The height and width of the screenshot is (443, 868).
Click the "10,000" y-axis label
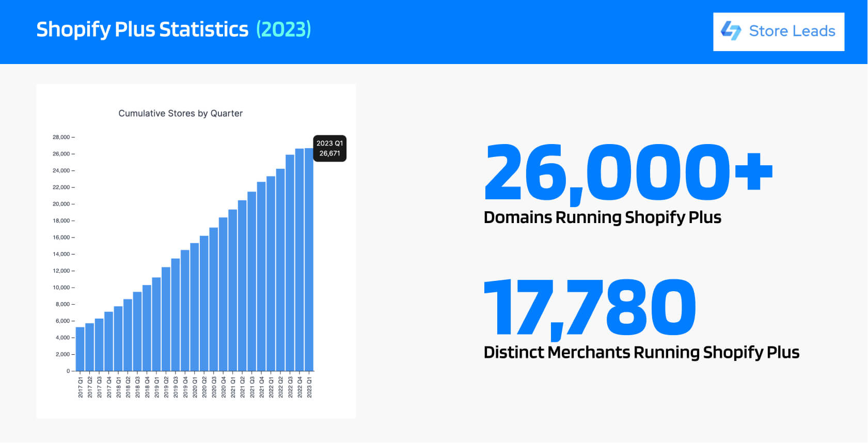click(x=61, y=288)
